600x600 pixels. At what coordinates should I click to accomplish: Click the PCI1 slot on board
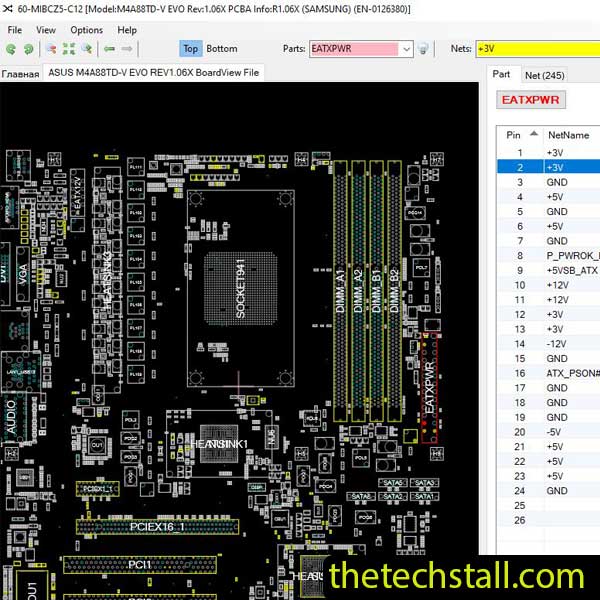tap(140, 565)
